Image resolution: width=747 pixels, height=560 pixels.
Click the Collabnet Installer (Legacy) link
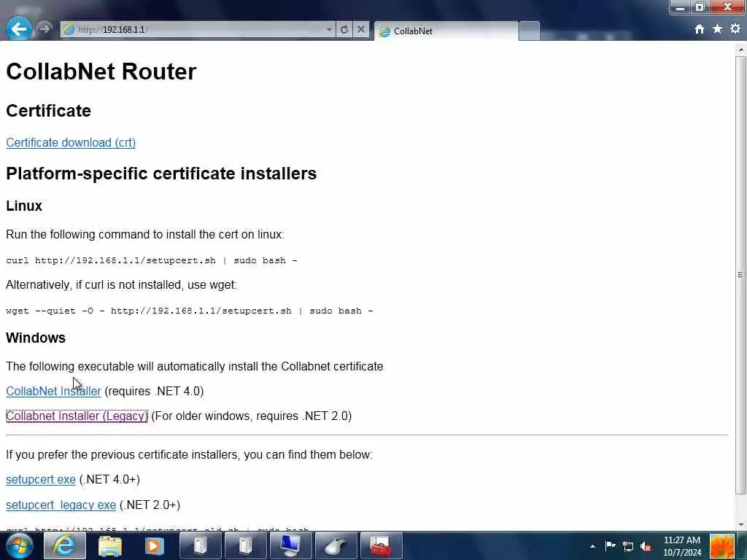pos(77,416)
